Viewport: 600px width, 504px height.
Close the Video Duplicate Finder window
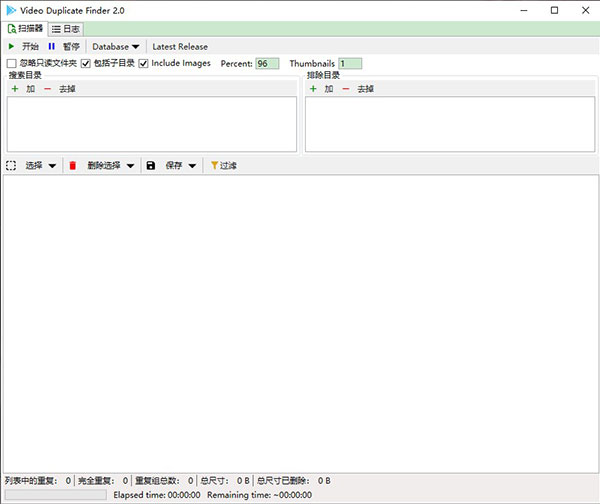585,10
